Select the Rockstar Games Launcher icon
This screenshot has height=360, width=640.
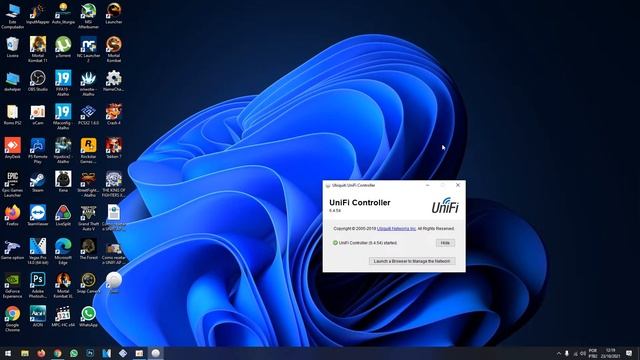click(x=88, y=150)
